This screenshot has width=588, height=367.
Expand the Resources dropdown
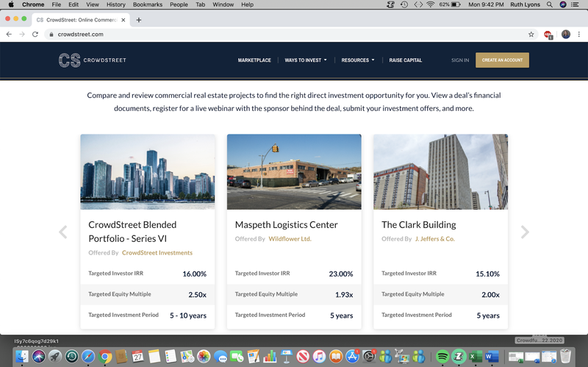[358, 60]
